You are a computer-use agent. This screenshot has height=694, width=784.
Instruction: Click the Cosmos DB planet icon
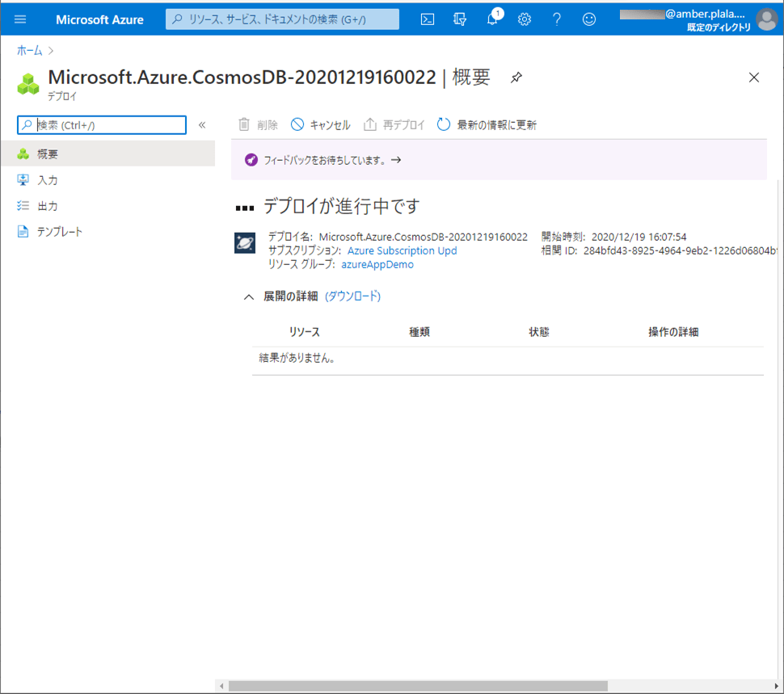[245, 243]
